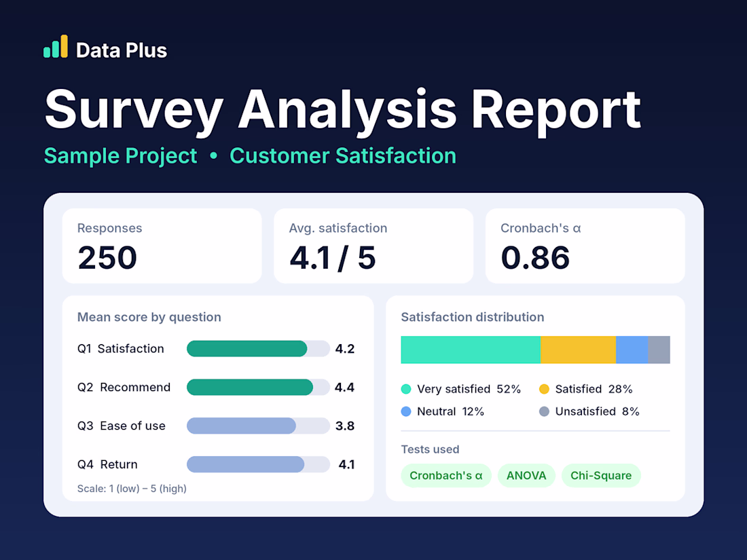This screenshot has height=560, width=747.
Task: Click the blue segment of the distribution bar
Action: [x=632, y=350]
